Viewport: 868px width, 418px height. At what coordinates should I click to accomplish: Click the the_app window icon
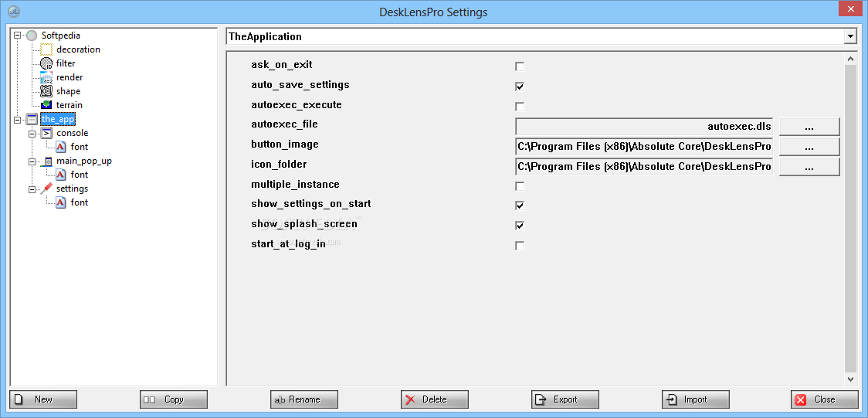(x=32, y=119)
